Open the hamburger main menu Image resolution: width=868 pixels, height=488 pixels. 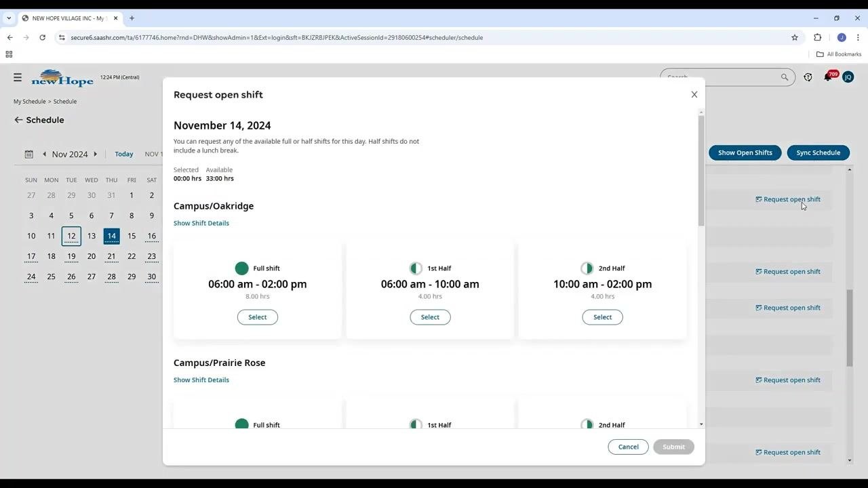coord(18,77)
